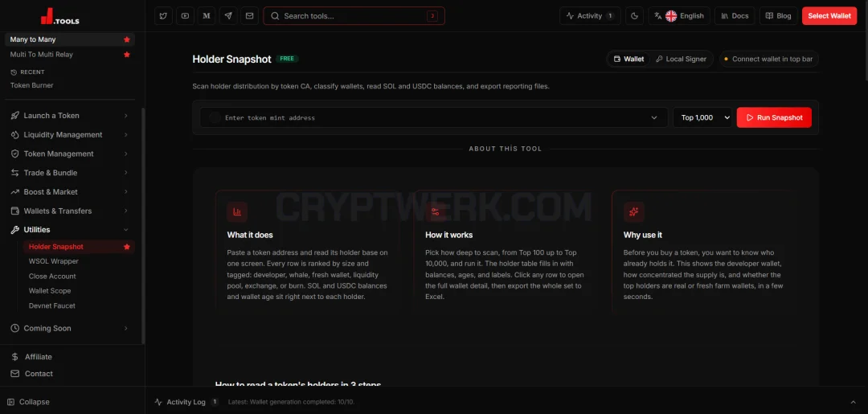Click the email envelope icon in top bar
868x414 pixels.
coord(250,15)
